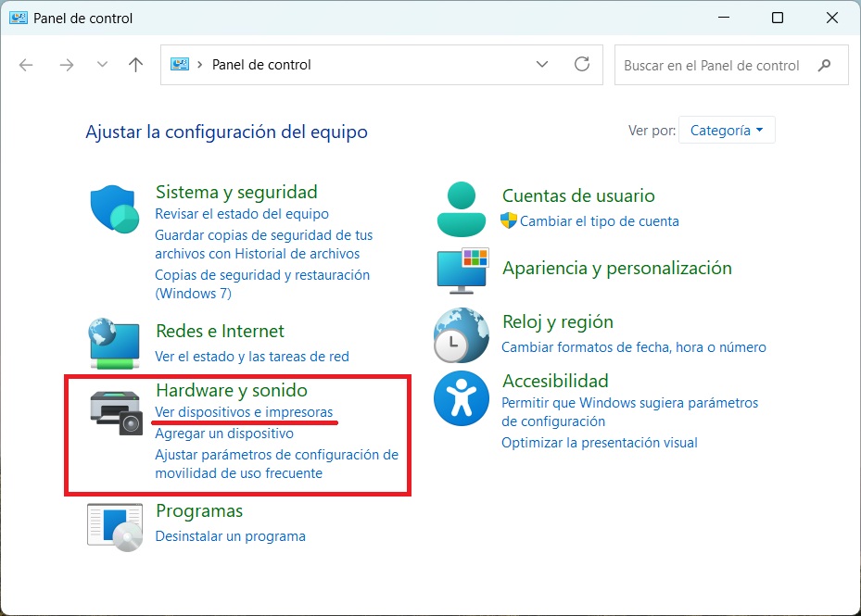Click the refresh button
Image resolution: width=861 pixels, height=616 pixels.
(x=582, y=65)
